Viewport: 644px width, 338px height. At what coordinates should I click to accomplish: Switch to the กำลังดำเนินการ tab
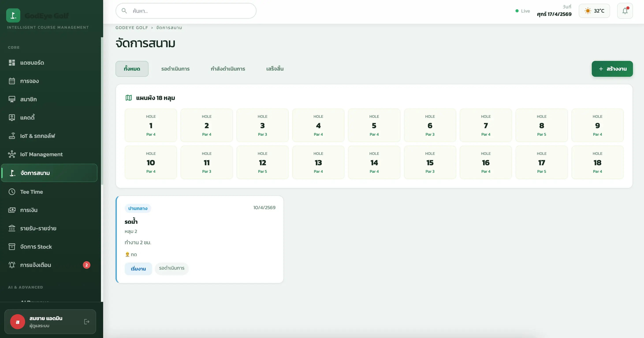[x=228, y=69]
